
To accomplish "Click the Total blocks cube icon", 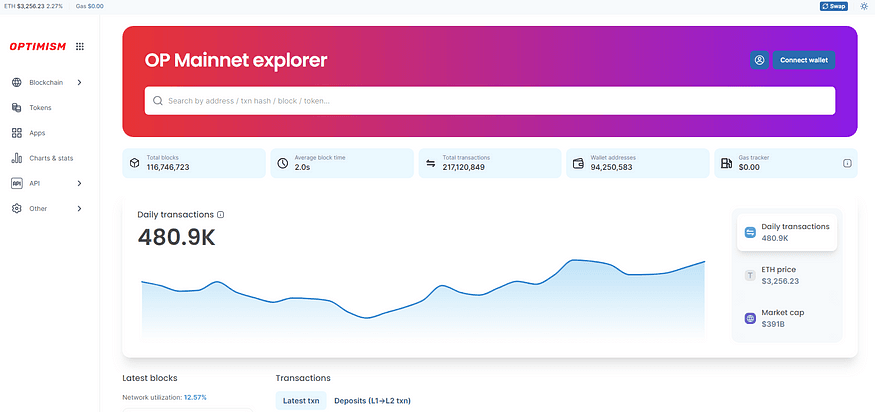I will [x=134, y=163].
